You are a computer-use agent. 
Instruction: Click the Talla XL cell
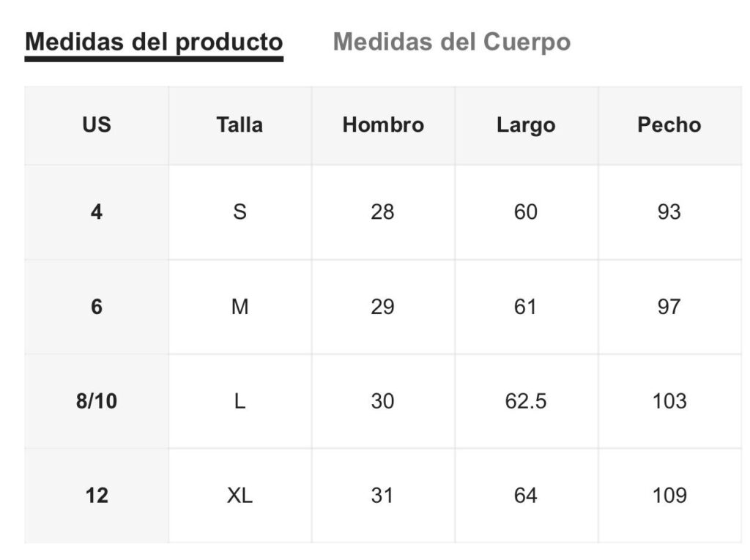pyautogui.click(x=240, y=496)
